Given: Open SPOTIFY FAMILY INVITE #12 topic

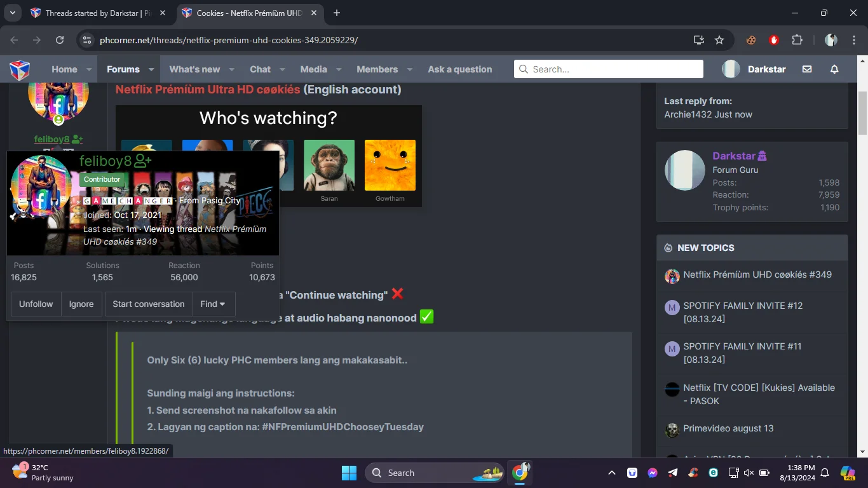Looking at the screenshot, I should (743, 312).
